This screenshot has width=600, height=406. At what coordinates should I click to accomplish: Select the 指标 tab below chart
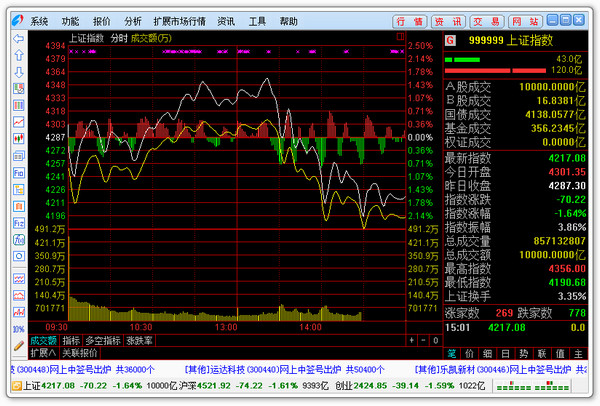(71, 341)
